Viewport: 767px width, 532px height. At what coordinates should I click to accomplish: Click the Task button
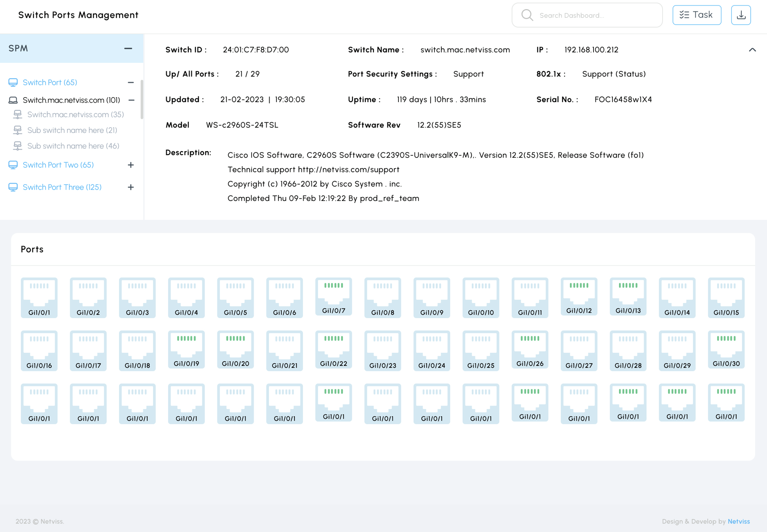697,15
